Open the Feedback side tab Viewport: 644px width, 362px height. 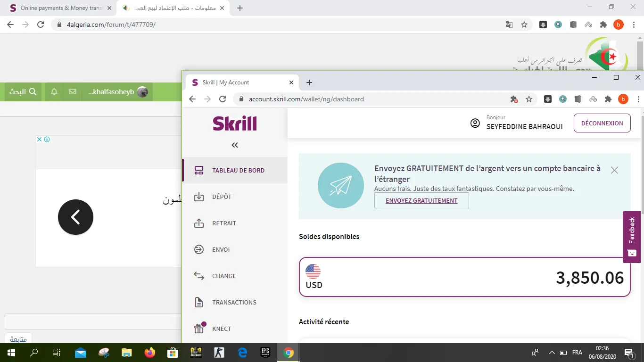(x=632, y=237)
